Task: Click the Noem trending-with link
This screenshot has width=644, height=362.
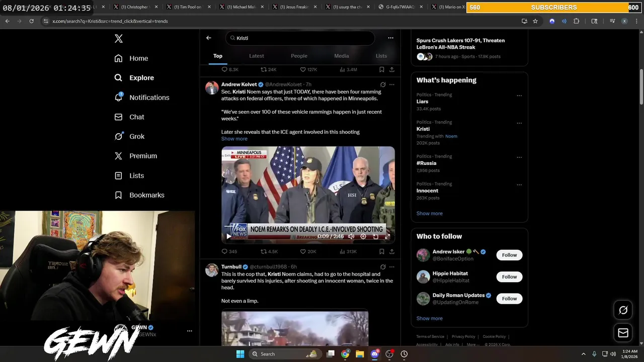Action: tap(451, 136)
